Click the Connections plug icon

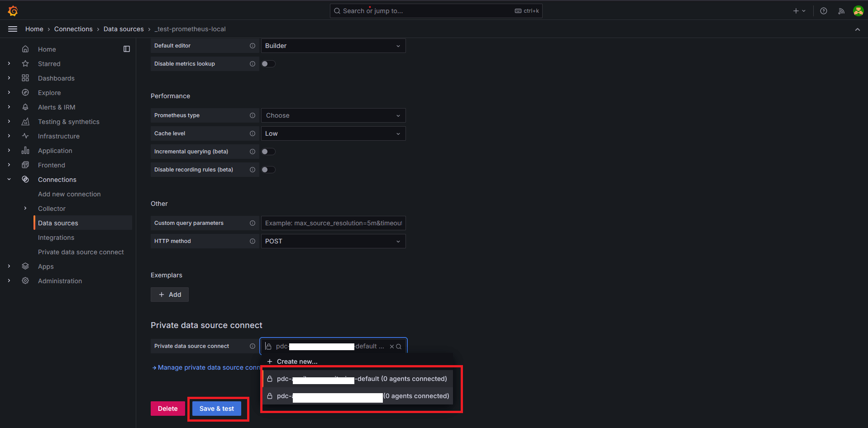point(25,179)
